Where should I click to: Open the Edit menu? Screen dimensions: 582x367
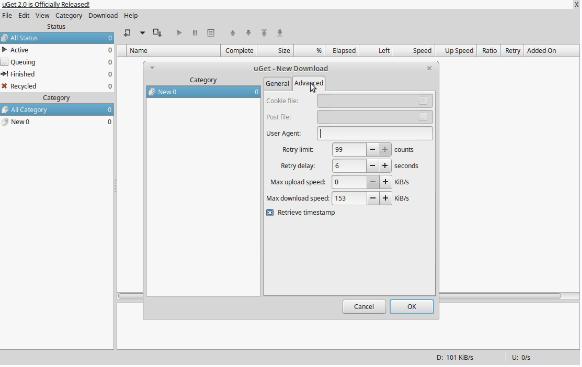point(24,16)
